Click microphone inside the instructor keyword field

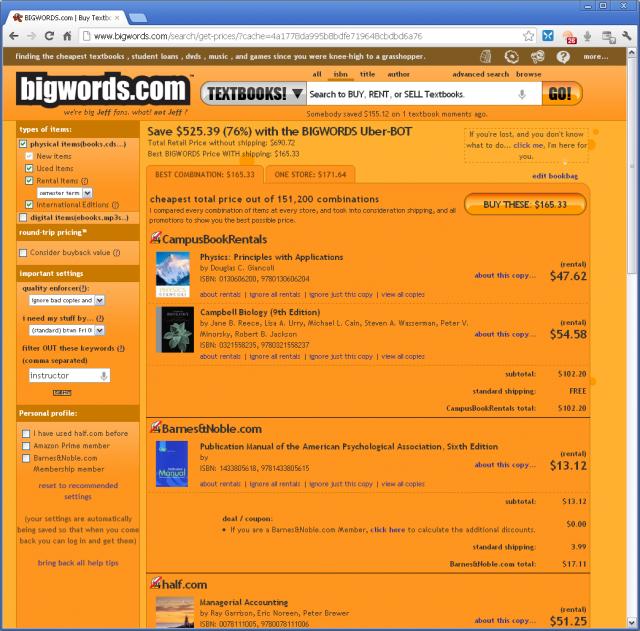point(104,375)
